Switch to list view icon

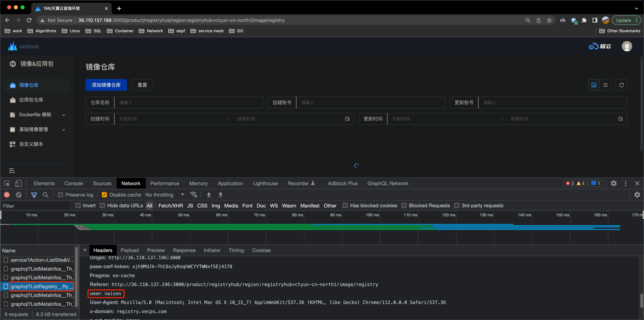605,85
